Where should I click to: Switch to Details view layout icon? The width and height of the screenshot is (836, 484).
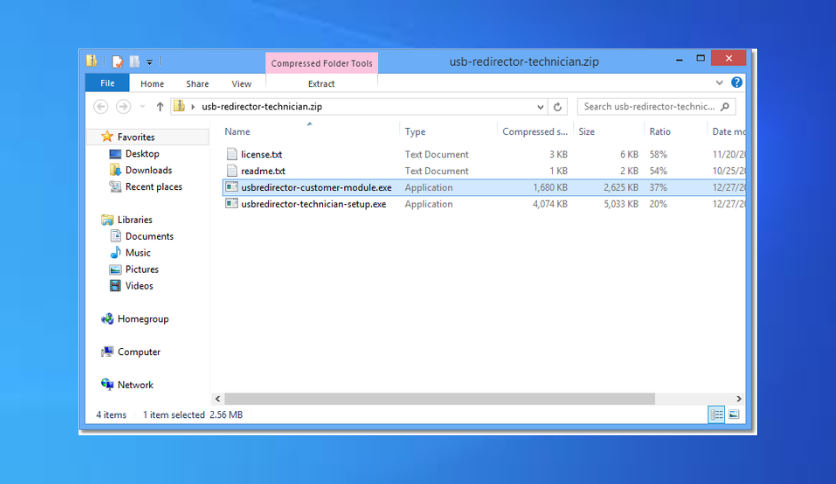[x=716, y=414]
